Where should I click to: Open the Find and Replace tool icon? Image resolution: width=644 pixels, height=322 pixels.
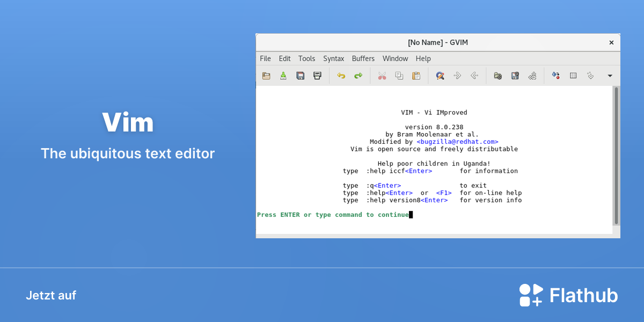440,76
